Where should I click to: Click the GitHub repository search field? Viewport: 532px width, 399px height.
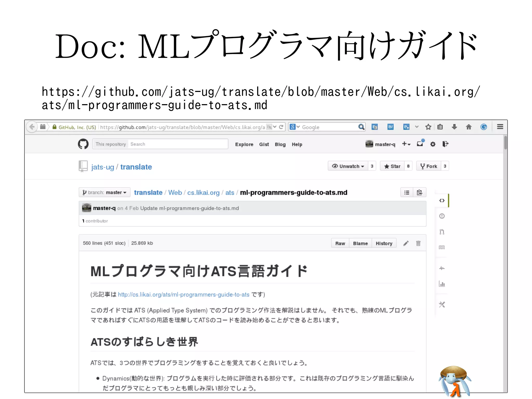(x=178, y=144)
